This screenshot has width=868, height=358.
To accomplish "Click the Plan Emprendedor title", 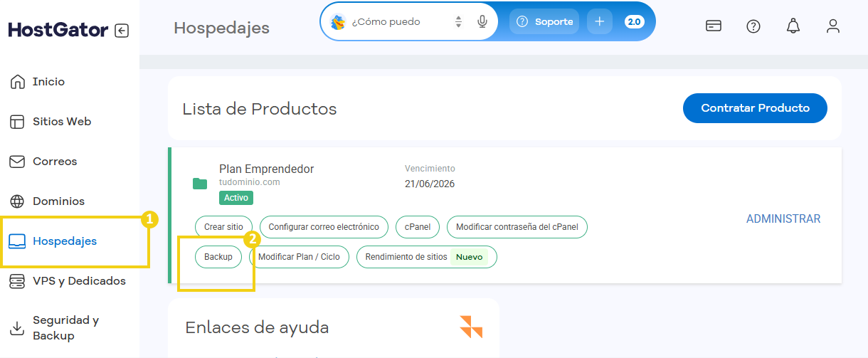I will (x=267, y=169).
